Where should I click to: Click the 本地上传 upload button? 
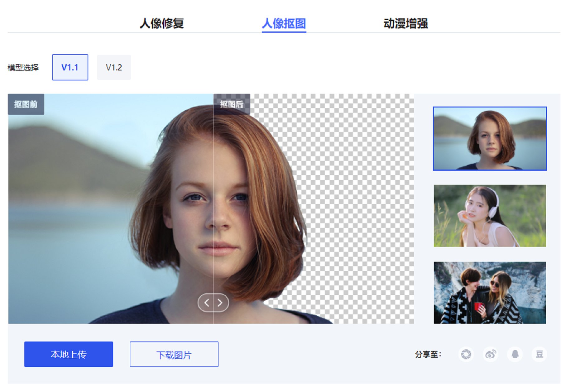click(69, 354)
